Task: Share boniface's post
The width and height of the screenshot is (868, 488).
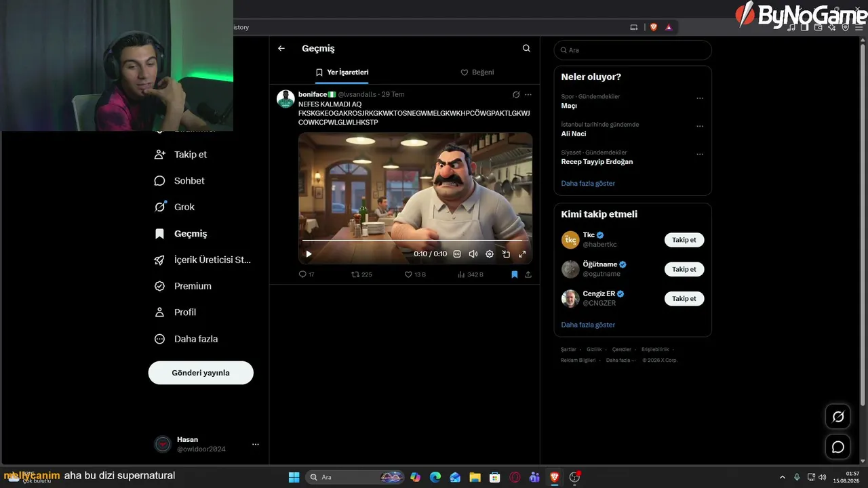Action: (x=528, y=274)
